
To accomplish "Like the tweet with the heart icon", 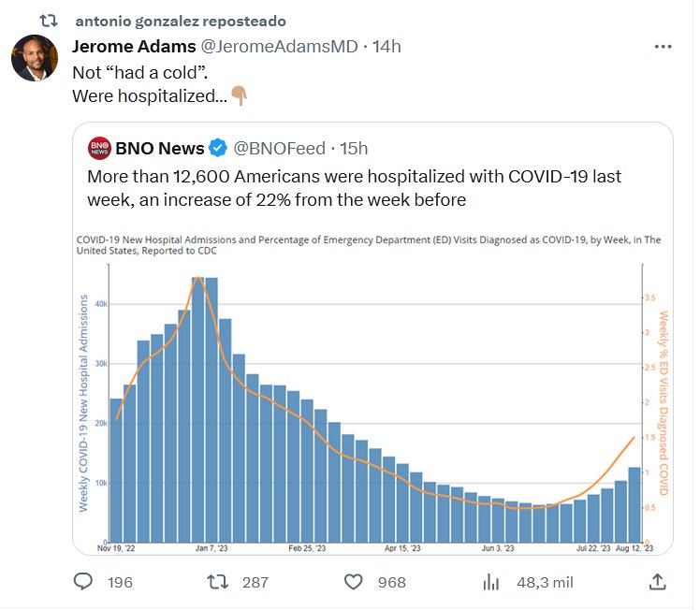I will [x=353, y=582].
